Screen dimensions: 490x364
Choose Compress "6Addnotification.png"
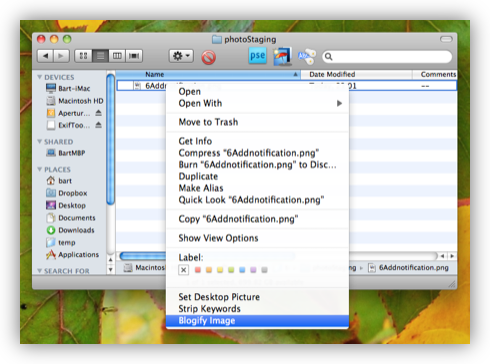pos(257,153)
